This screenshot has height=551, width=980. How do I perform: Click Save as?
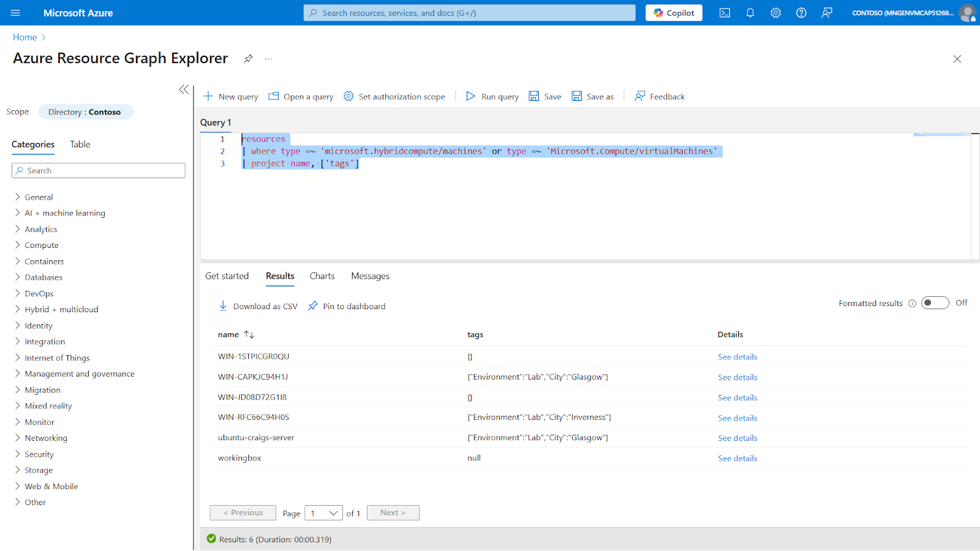click(x=593, y=97)
